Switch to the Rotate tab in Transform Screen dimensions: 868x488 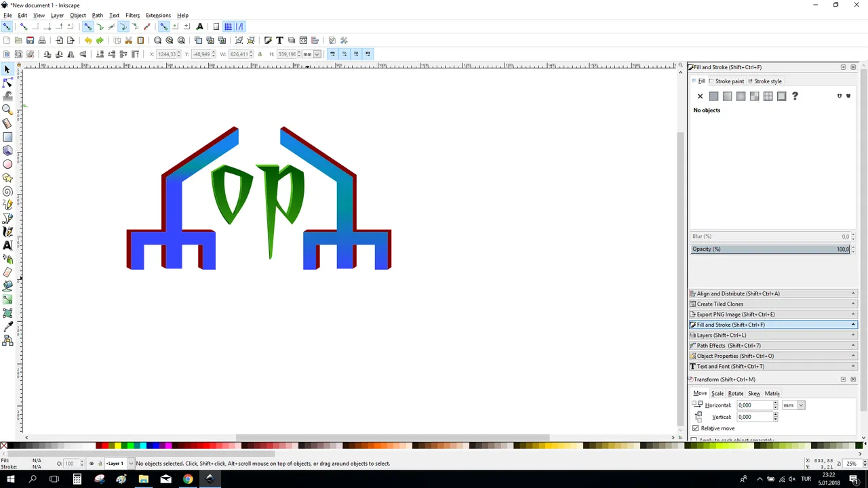tap(736, 394)
